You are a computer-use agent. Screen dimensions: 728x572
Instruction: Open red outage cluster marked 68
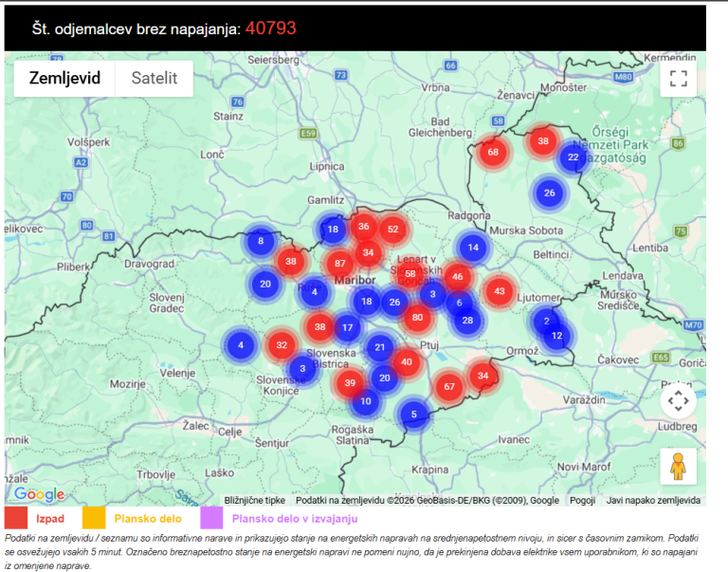coord(493,152)
